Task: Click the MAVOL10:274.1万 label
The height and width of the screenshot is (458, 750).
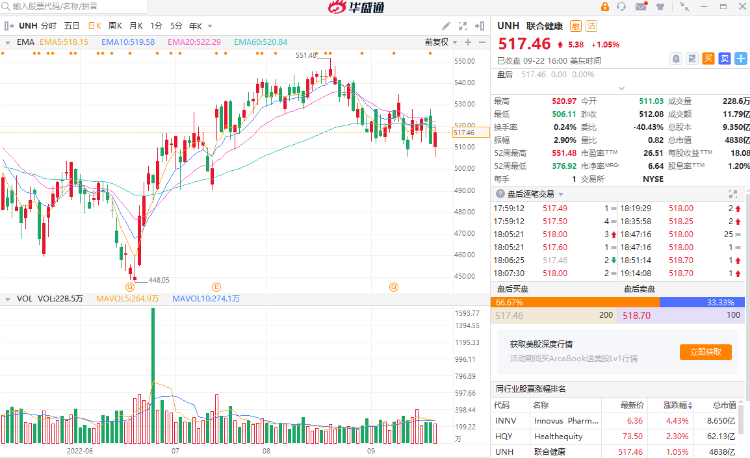Action: tap(206, 298)
